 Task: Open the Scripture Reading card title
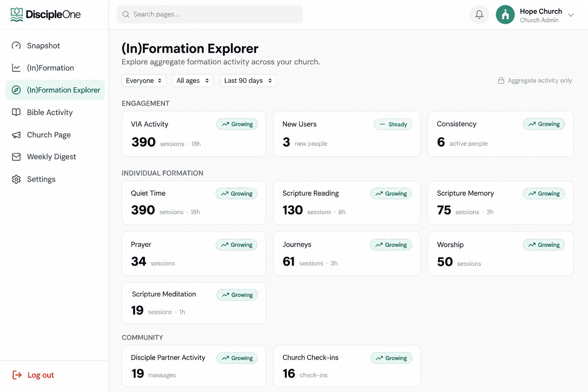point(310,193)
